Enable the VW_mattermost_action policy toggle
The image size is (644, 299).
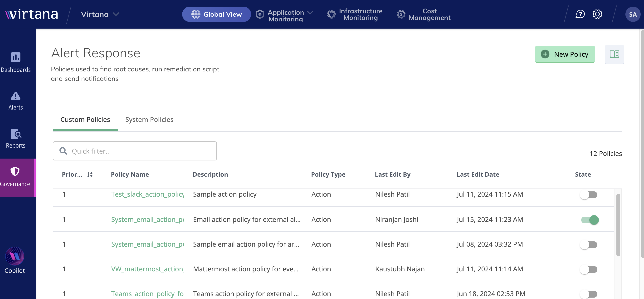(589, 269)
